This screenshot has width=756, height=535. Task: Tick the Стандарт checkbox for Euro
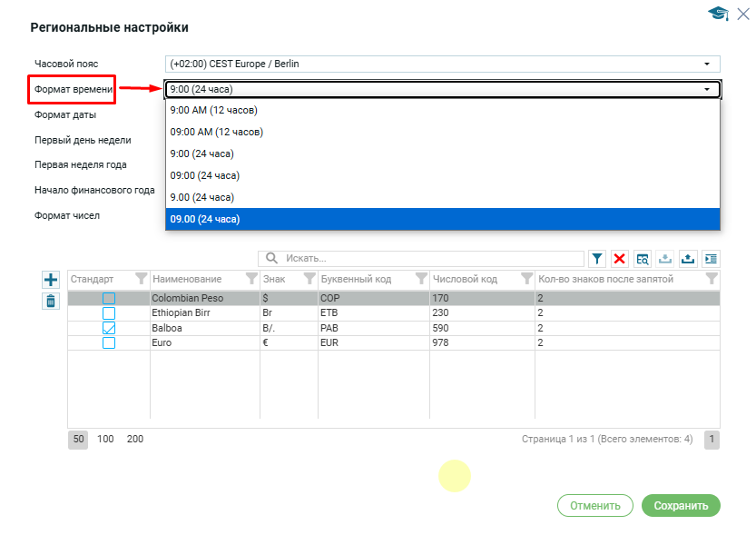tap(109, 343)
